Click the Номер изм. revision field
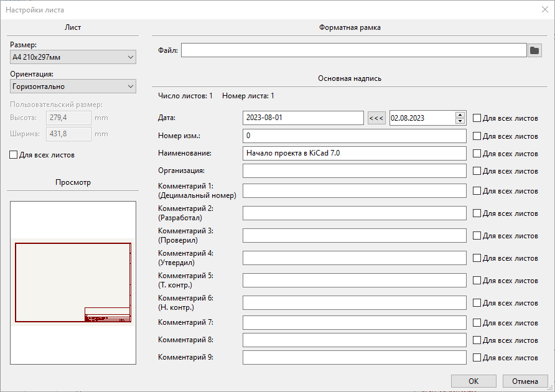 coord(354,136)
